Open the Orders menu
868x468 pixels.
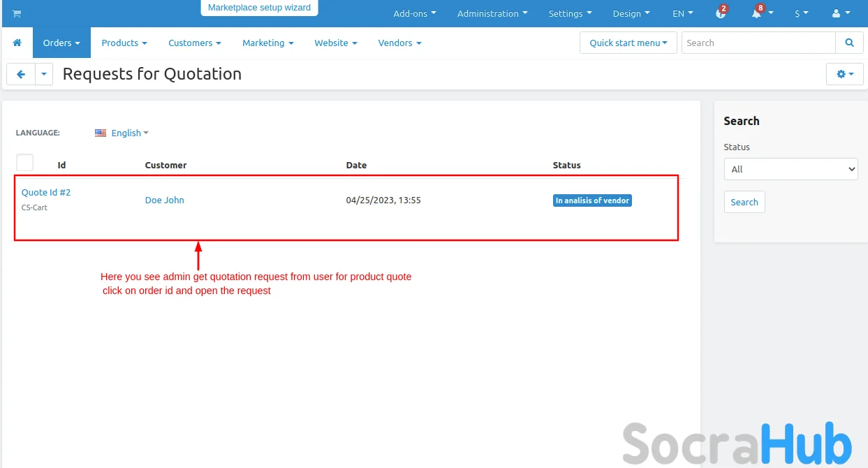point(61,43)
